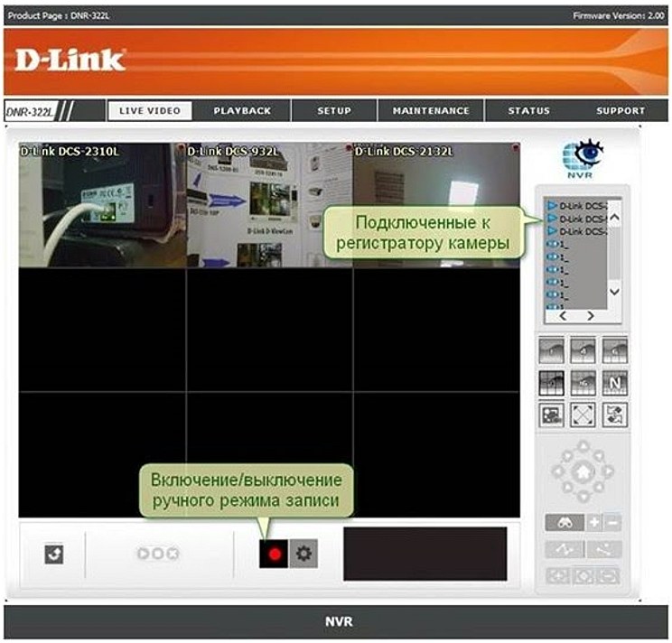
Task: Switch to the STATUS tab
Action: (x=528, y=111)
